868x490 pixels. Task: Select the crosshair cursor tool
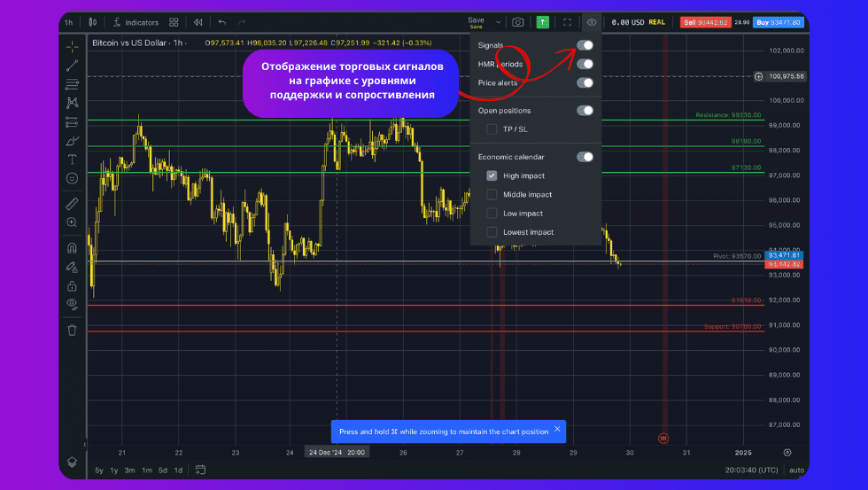pos(72,47)
